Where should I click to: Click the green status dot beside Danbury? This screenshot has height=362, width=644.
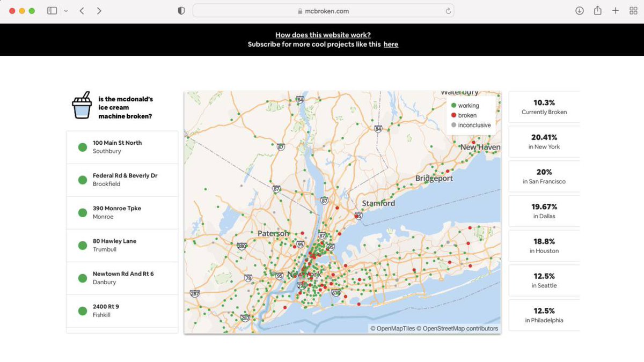pos(83,278)
